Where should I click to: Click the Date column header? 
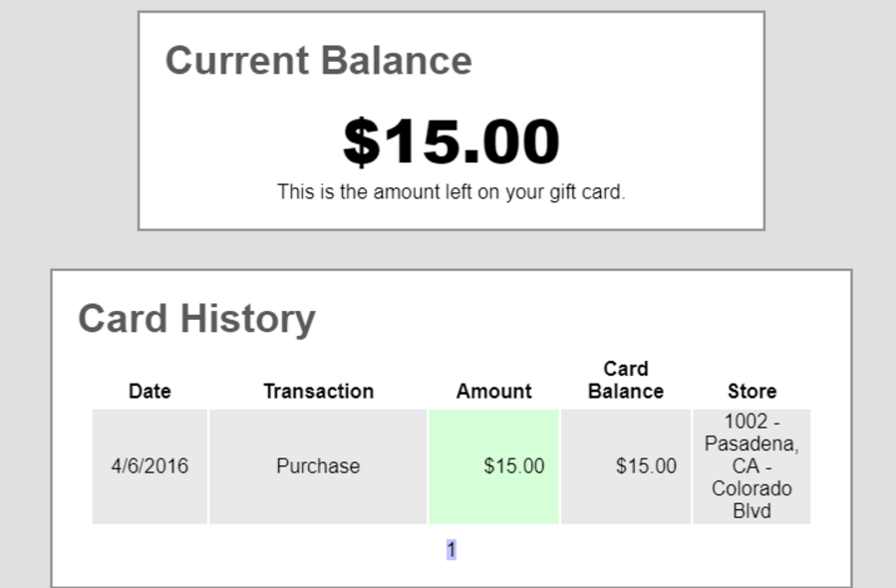pos(149,391)
